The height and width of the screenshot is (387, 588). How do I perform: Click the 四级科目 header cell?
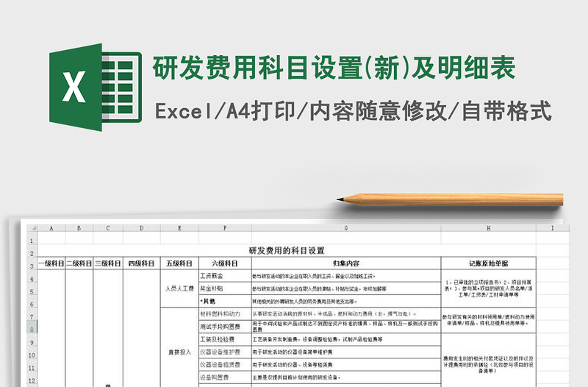pyautogui.click(x=141, y=263)
